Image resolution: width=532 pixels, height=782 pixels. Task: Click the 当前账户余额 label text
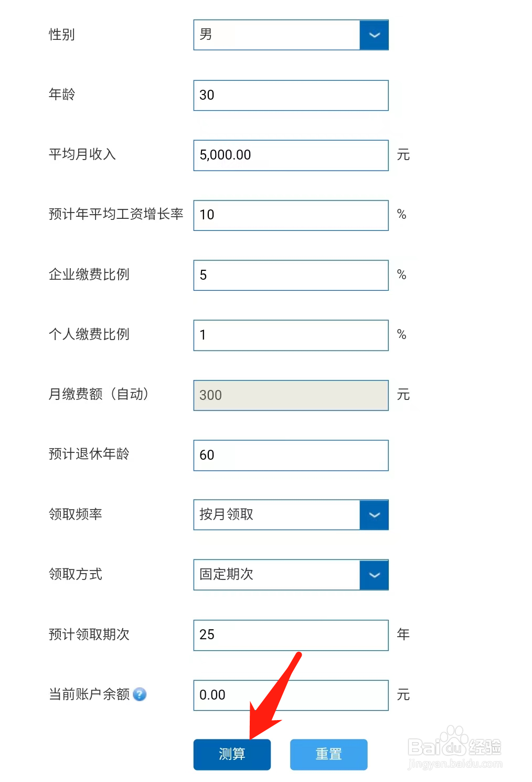click(89, 694)
